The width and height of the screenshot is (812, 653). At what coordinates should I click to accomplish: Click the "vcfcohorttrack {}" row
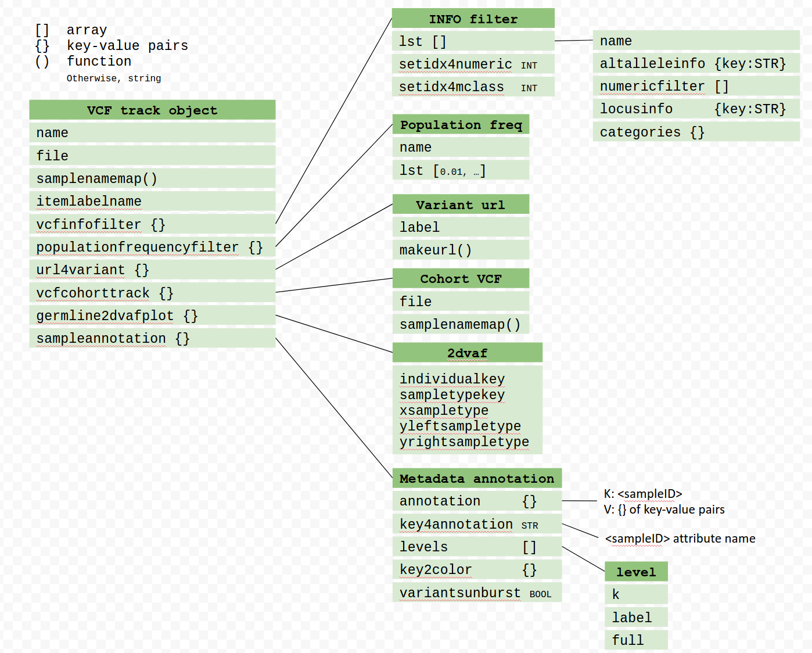pyautogui.click(x=152, y=293)
